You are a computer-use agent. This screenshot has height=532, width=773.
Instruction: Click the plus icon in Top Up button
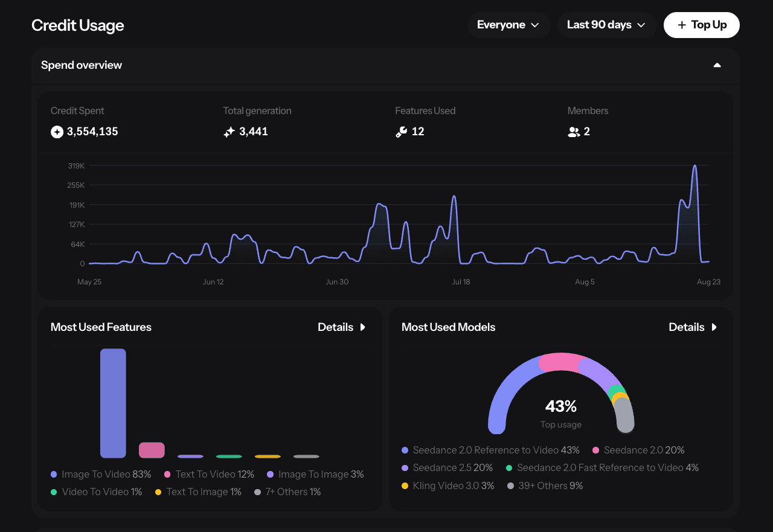(x=682, y=25)
